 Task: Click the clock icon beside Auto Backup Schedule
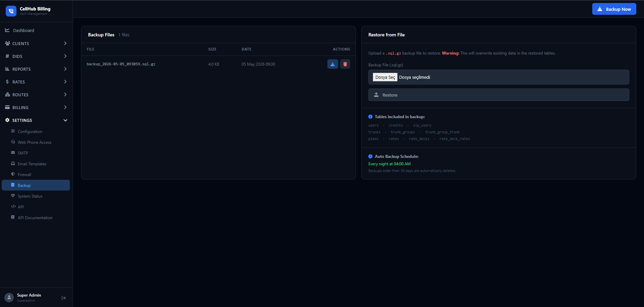[x=370, y=157]
